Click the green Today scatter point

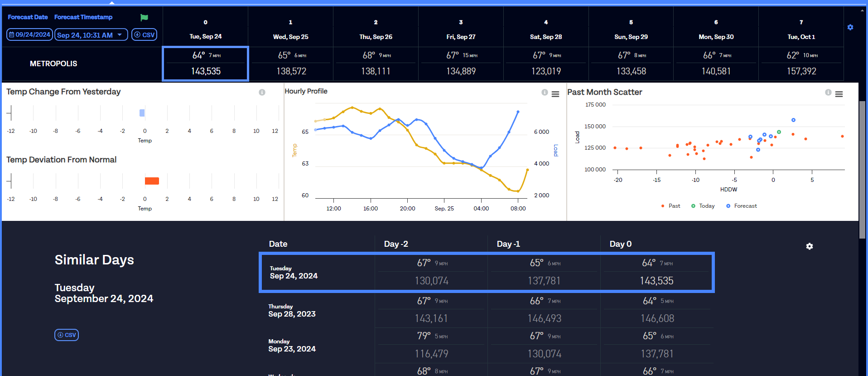[x=779, y=132]
